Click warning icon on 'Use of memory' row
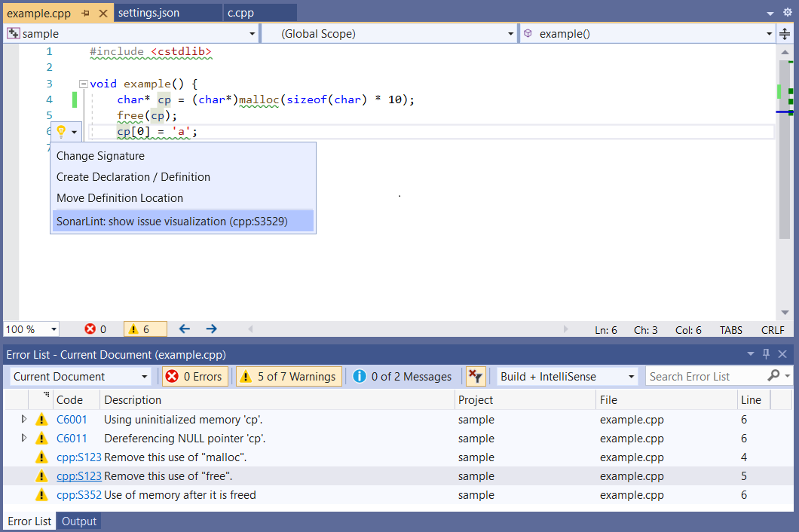 (x=41, y=495)
